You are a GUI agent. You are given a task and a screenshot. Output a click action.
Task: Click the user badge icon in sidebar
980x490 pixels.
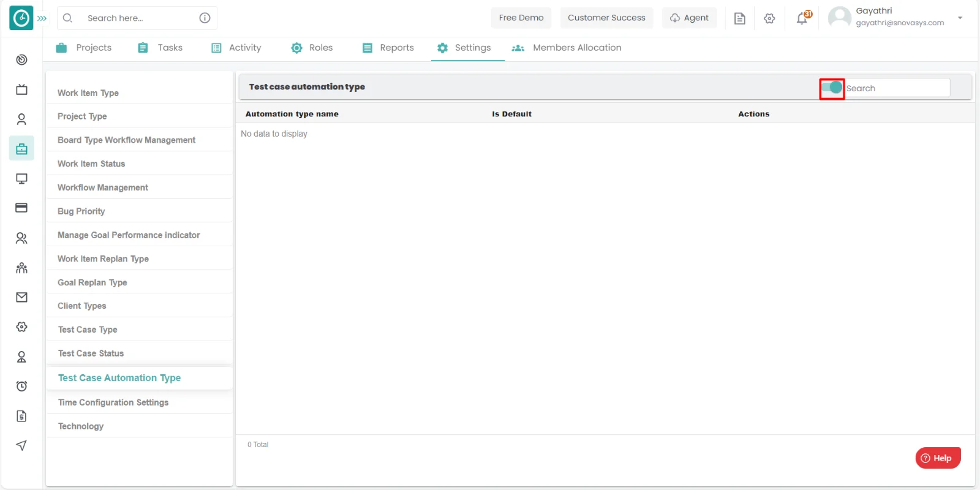(x=21, y=356)
